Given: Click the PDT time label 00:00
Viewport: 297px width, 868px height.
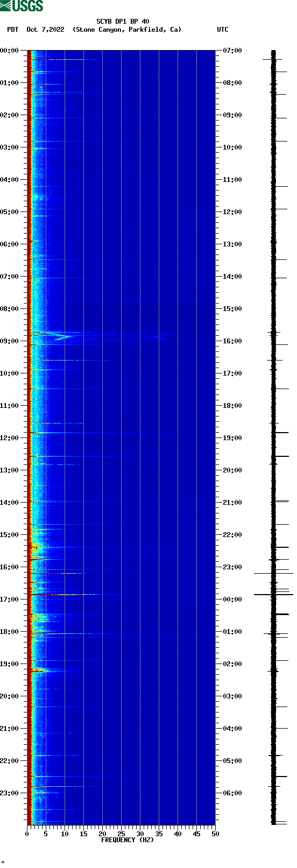Looking at the screenshot, I should pos(10,51).
